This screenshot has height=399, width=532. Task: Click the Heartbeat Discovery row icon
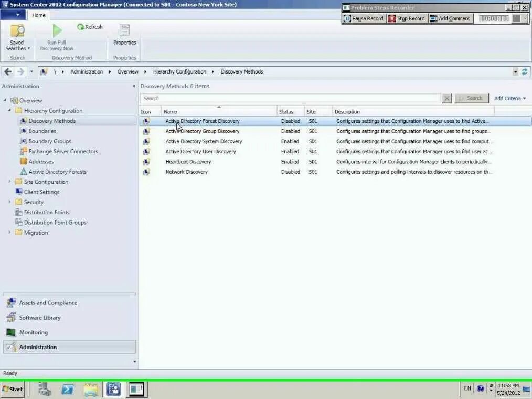146,162
